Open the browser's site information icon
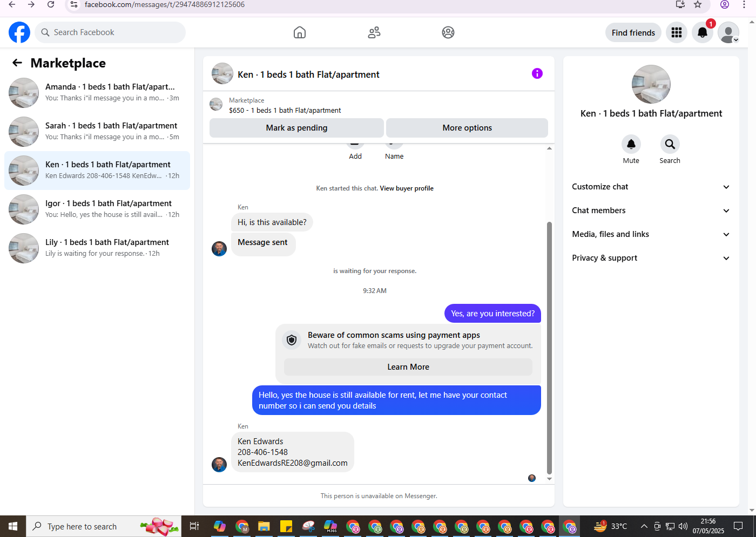 [74, 4]
